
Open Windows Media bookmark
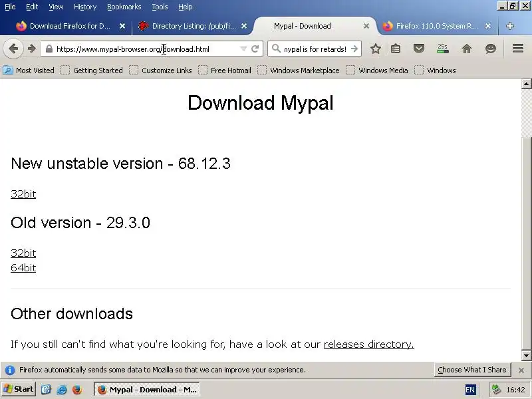click(377, 70)
